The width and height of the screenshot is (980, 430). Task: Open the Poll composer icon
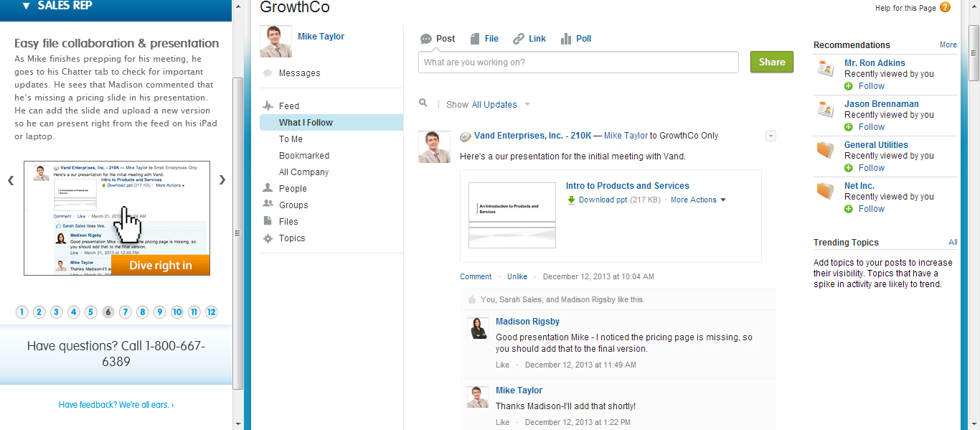click(566, 39)
